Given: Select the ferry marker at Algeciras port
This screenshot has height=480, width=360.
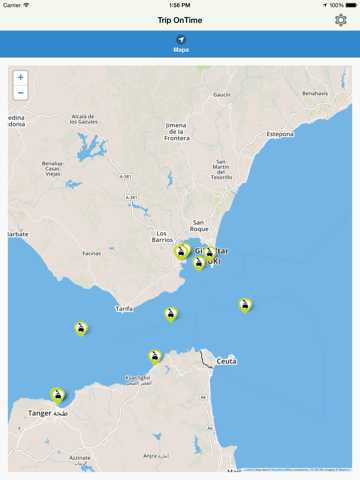Looking at the screenshot, I should 181,252.
